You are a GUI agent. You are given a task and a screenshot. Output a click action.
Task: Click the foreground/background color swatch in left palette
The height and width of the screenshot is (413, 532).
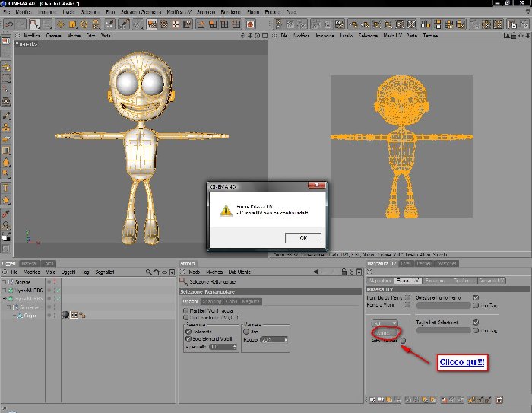6,237
